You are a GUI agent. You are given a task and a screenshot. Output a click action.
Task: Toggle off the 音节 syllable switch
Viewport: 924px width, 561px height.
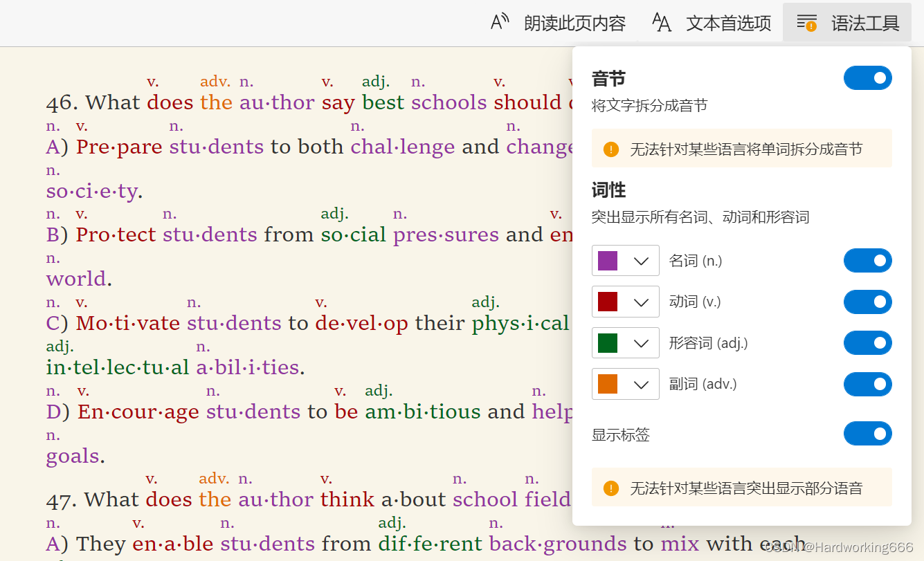tap(867, 77)
